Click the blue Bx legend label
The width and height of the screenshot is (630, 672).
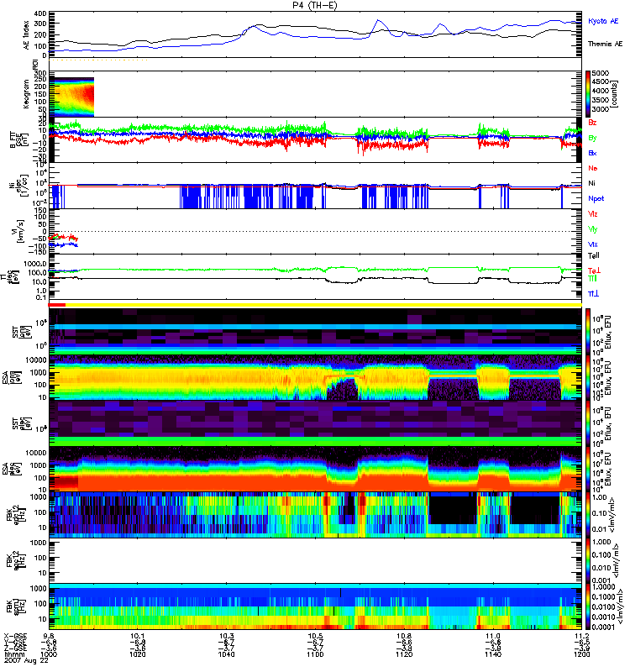592,153
